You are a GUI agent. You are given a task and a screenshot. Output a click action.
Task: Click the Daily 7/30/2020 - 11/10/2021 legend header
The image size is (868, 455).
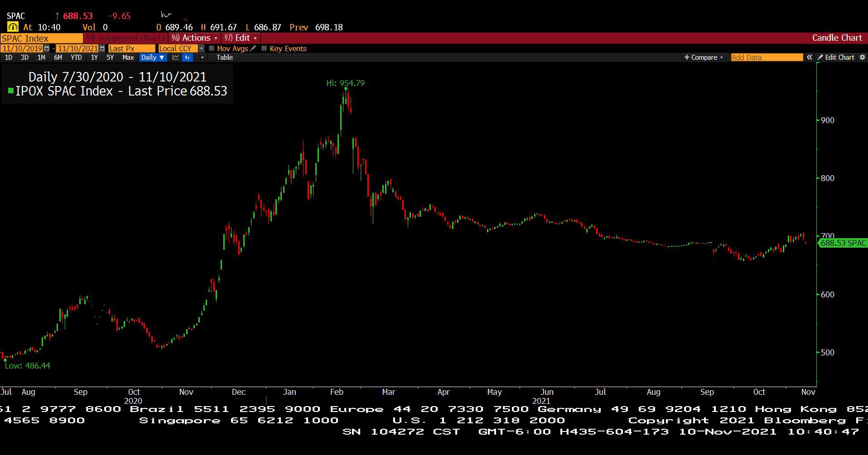[x=117, y=77]
